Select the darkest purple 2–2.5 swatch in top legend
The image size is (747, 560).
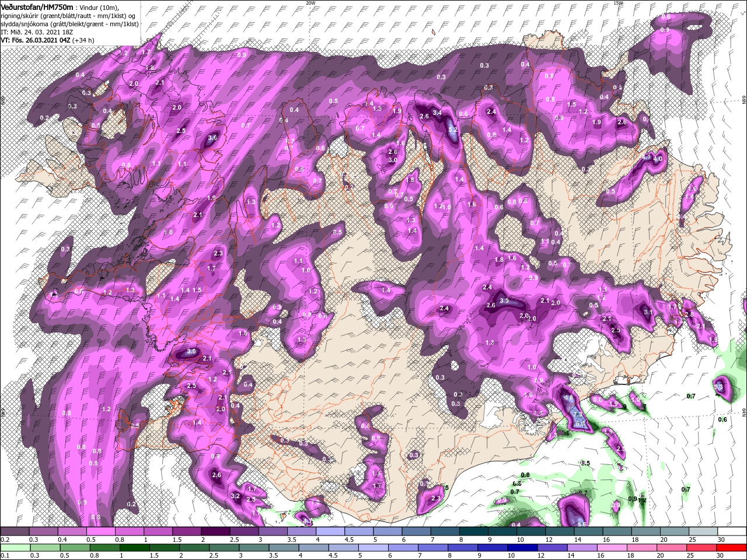click(216, 531)
